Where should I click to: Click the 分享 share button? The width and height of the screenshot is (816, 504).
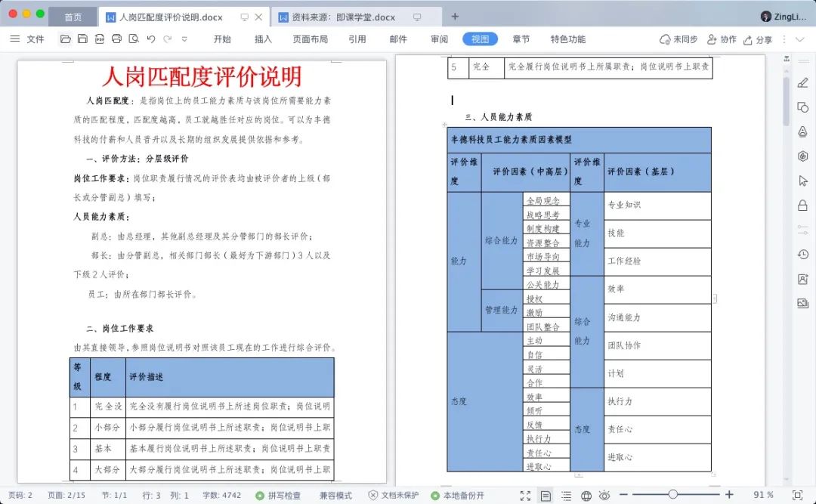[x=758, y=39]
